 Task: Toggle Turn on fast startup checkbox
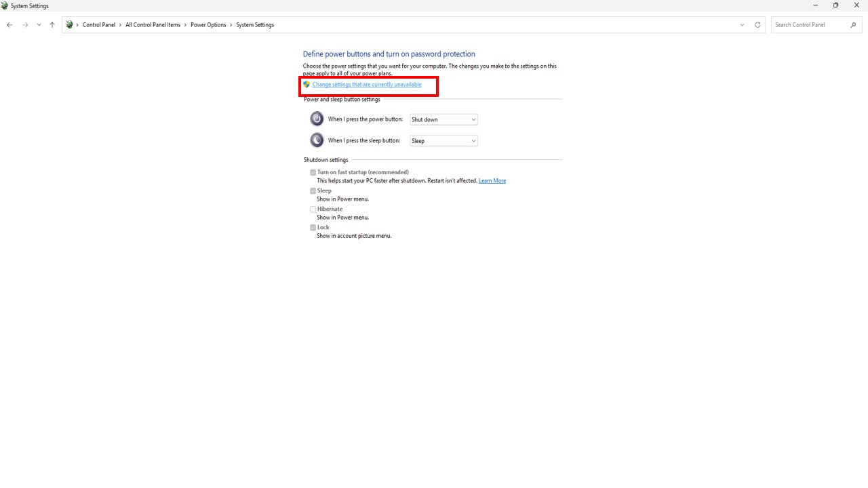[313, 173]
